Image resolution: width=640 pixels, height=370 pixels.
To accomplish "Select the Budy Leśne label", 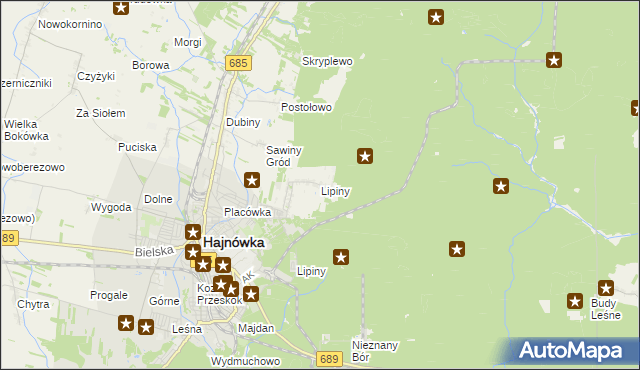I will point(606,309).
